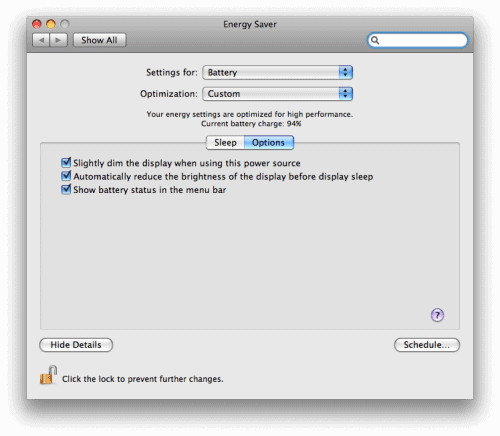Screen dimensions: 500x436
Task: Open the Schedule... dialog
Action: click(427, 345)
